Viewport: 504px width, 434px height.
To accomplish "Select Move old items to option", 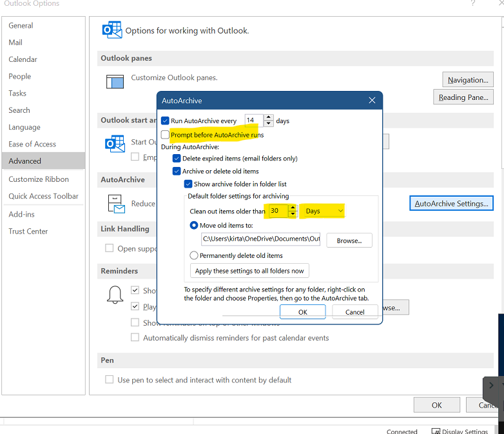I will (194, 225).
